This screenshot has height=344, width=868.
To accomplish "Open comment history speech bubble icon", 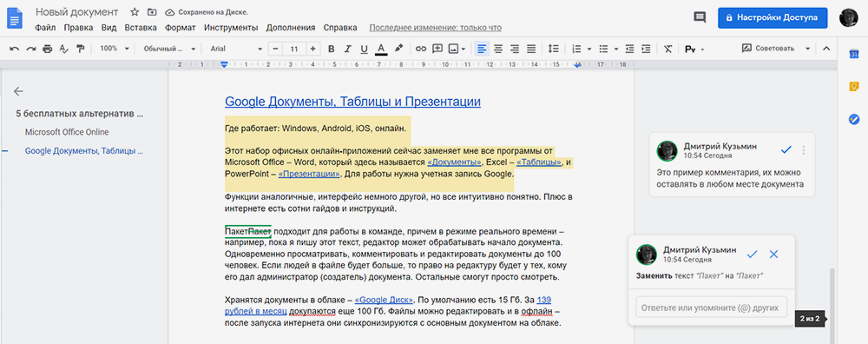I will (700, 17).
